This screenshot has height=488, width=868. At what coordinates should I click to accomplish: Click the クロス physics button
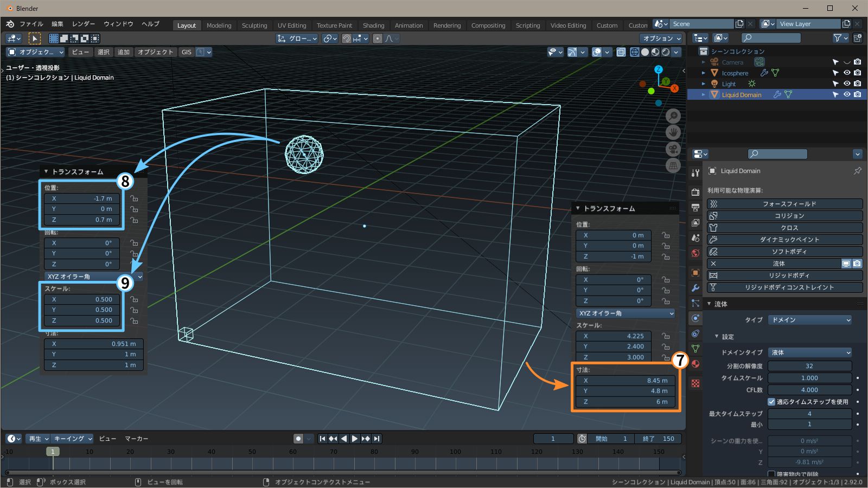tap(785, 228)
